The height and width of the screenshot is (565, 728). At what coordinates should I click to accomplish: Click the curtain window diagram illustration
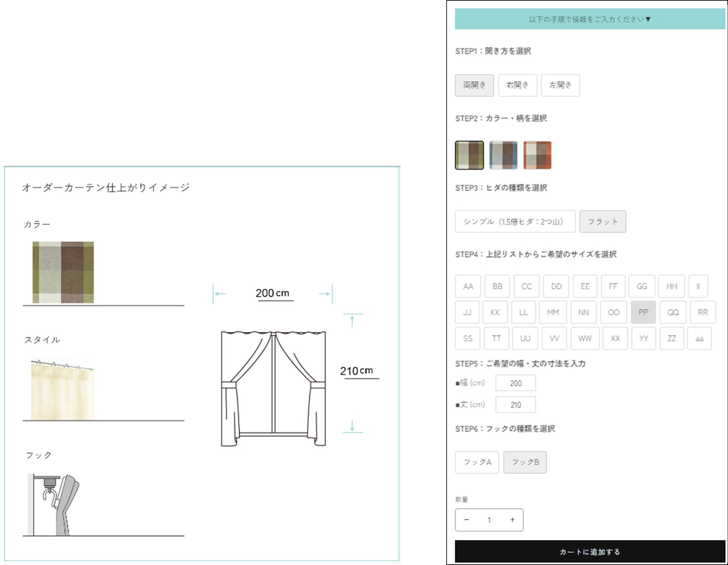pyautogui.click(x=273, y=388)
